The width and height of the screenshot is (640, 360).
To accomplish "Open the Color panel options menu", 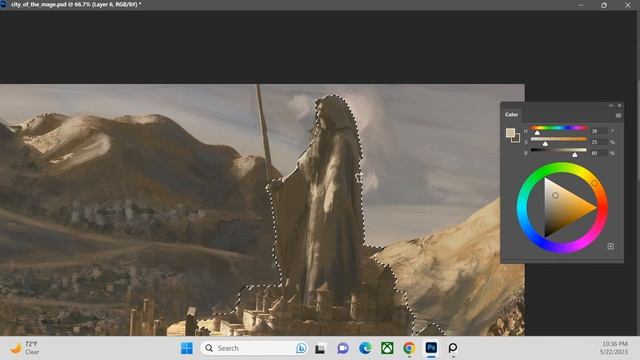I will pyautogui.click(x=618, y=116).
